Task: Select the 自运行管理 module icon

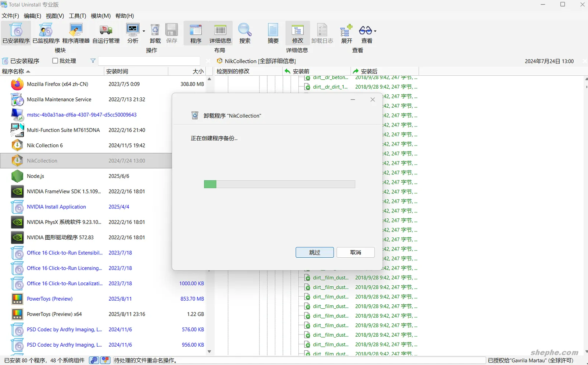Action: [105, 33]
